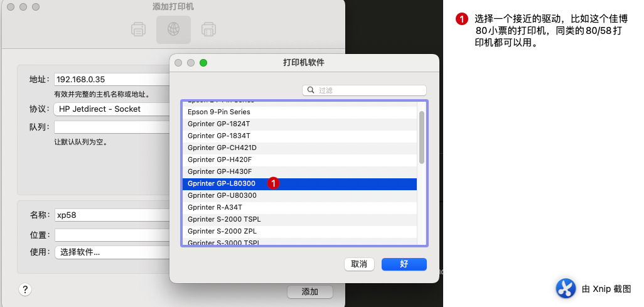Click the 添加 add printer button
Viewport: 644px width, 307px height.
[x=309, y=292]
